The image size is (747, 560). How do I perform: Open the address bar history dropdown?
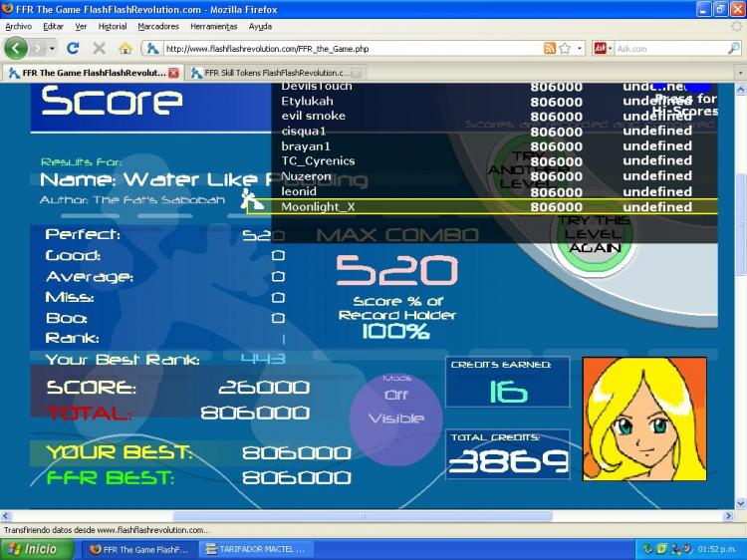579,48
